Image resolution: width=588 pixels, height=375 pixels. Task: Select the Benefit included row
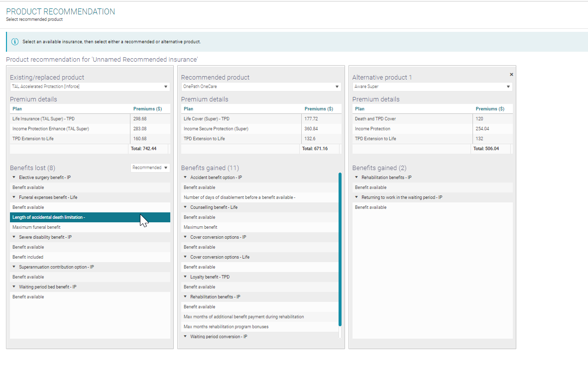pos(90,257)
